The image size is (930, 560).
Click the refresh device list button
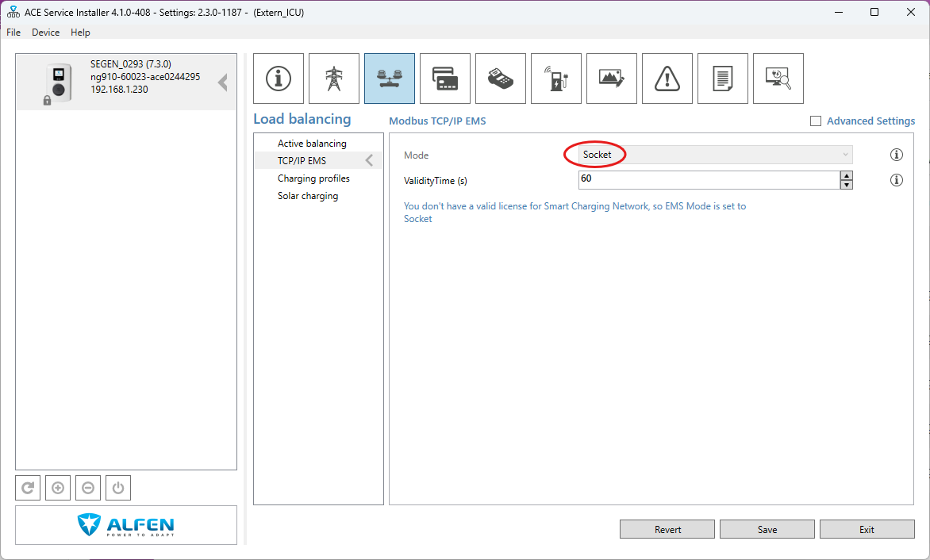[28, 488]
